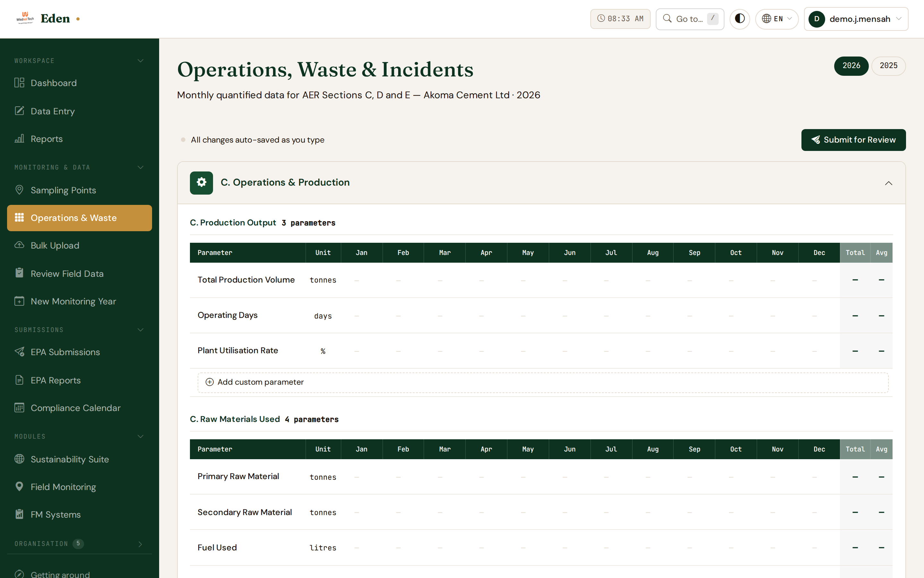924x578 pixels.
Task: Toggle the dark/light theme button
Action: point(740,19)
